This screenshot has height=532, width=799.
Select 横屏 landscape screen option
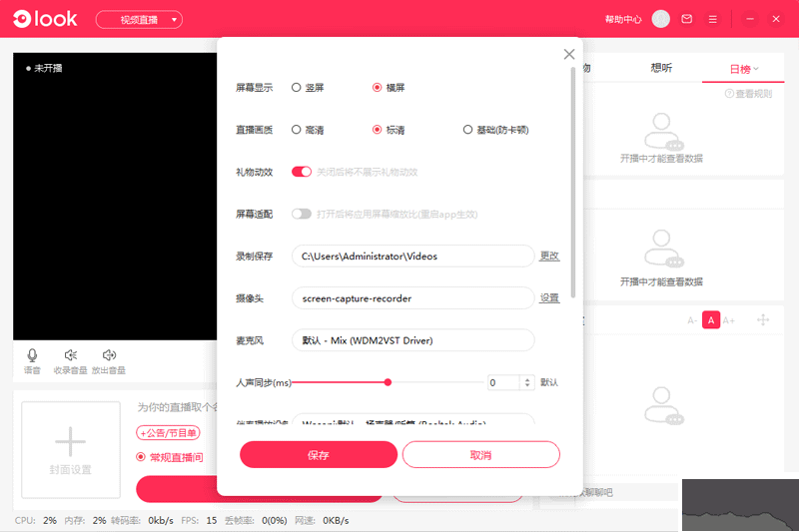389,88
